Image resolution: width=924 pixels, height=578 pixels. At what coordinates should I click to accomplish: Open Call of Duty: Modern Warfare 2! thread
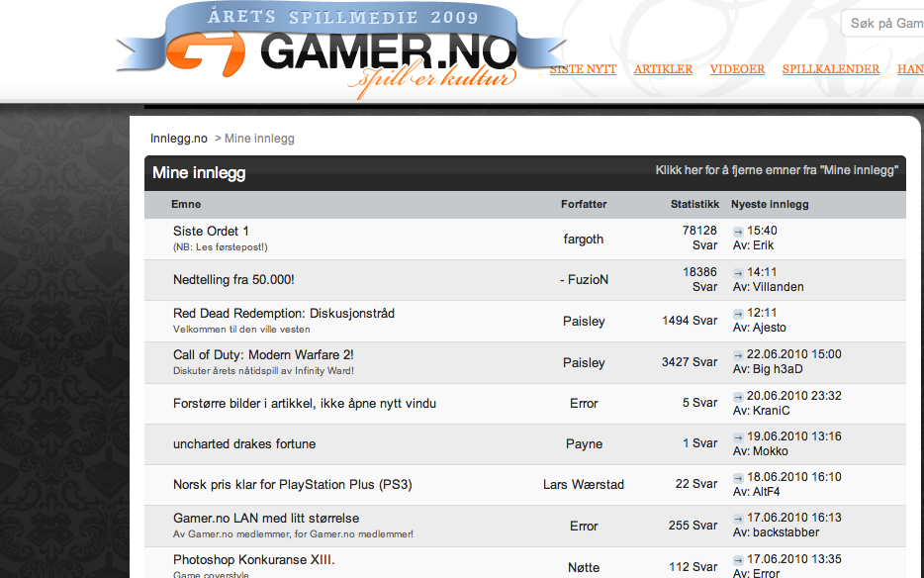(263, 355)
